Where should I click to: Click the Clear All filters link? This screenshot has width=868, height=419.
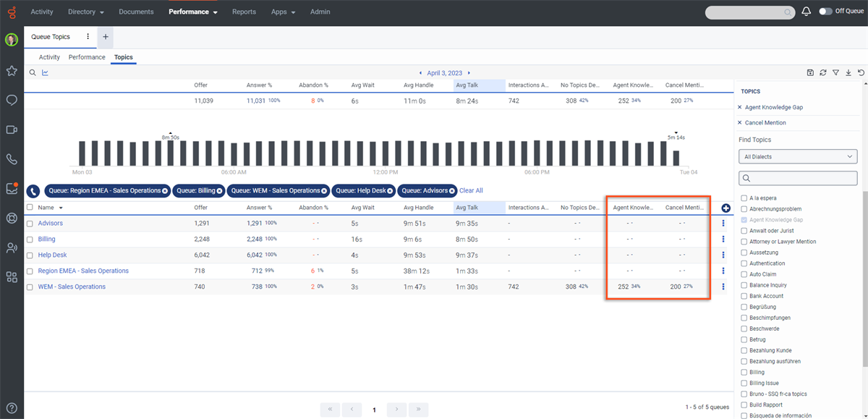tap(471, 190)
